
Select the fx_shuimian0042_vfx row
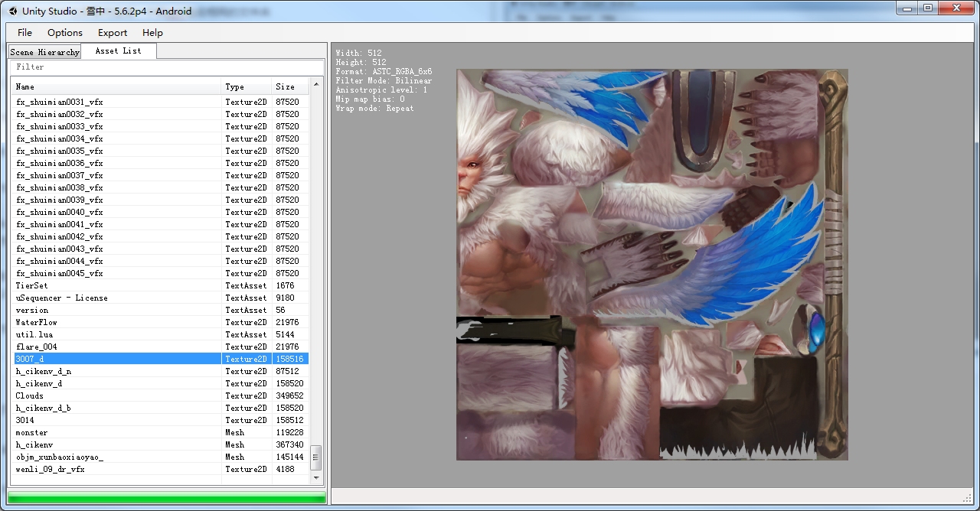161,236
